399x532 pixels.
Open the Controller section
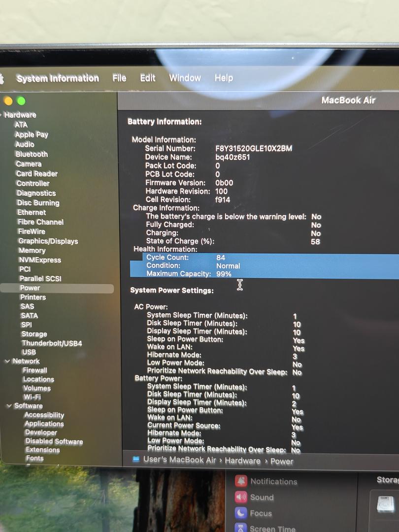click(33, 184)
